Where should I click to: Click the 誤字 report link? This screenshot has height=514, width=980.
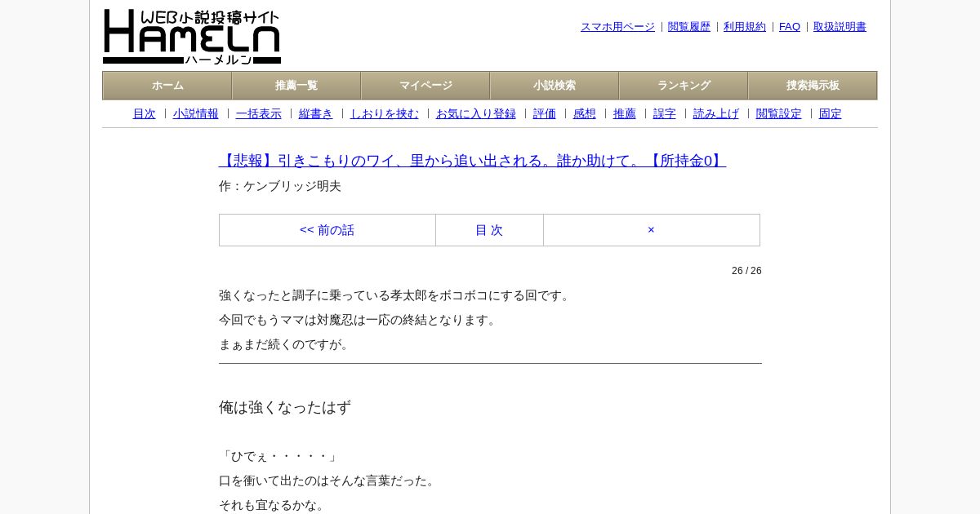(665, 114)
